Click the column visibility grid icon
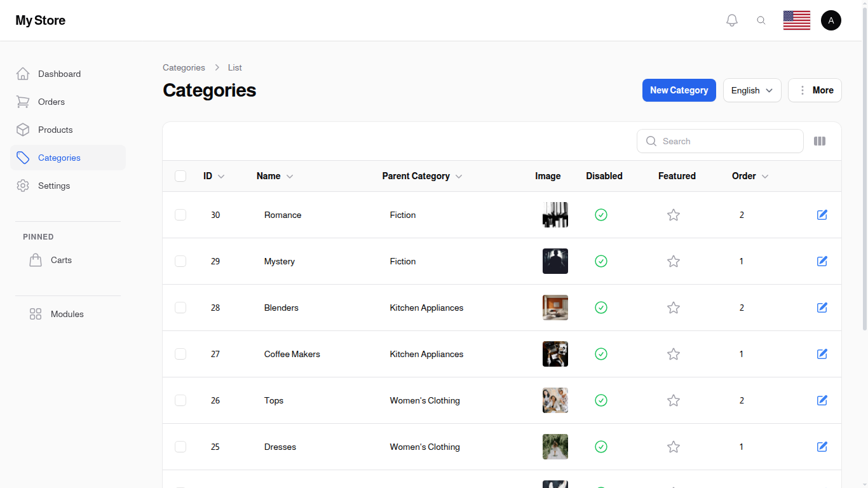The height and width of the screenshot is (488, 868). tap(820, 141)
